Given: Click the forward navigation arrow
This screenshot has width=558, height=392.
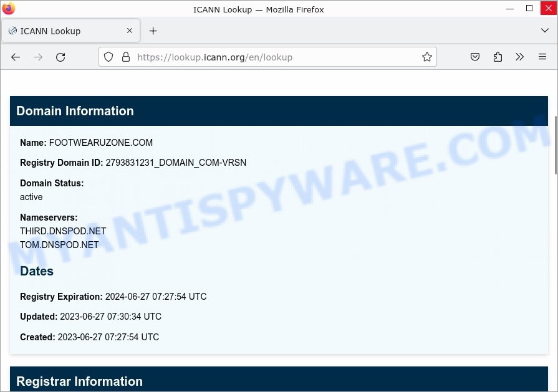Looking at the screenshot, I should (x=38, y=57).
